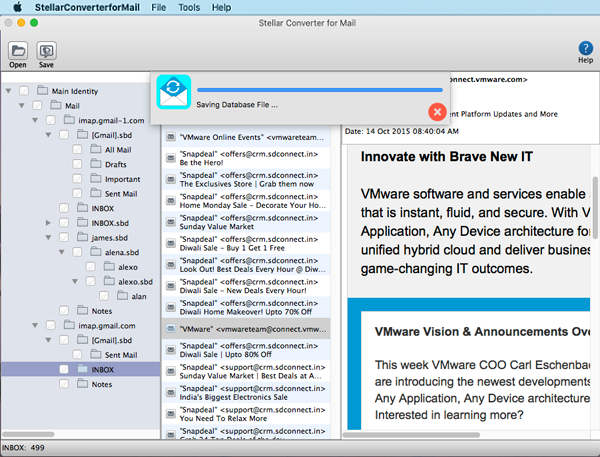
Task: Select the Drafts folder icon
Action: [x=96, y=163]
